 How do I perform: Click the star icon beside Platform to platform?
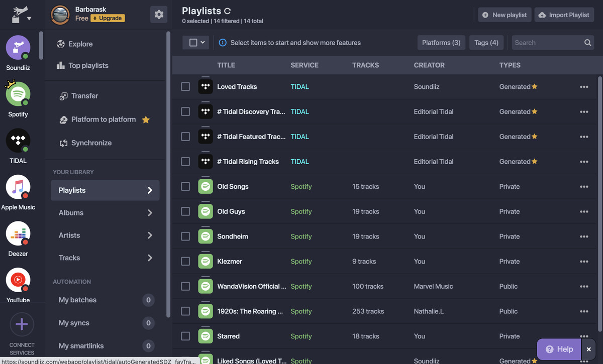coord(146,119)
